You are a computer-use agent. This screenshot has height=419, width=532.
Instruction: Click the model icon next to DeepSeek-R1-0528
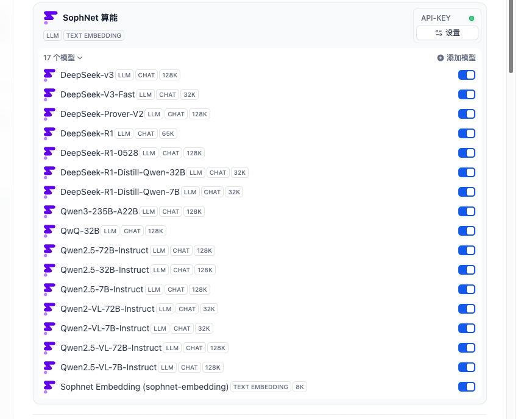pos(49,153)
